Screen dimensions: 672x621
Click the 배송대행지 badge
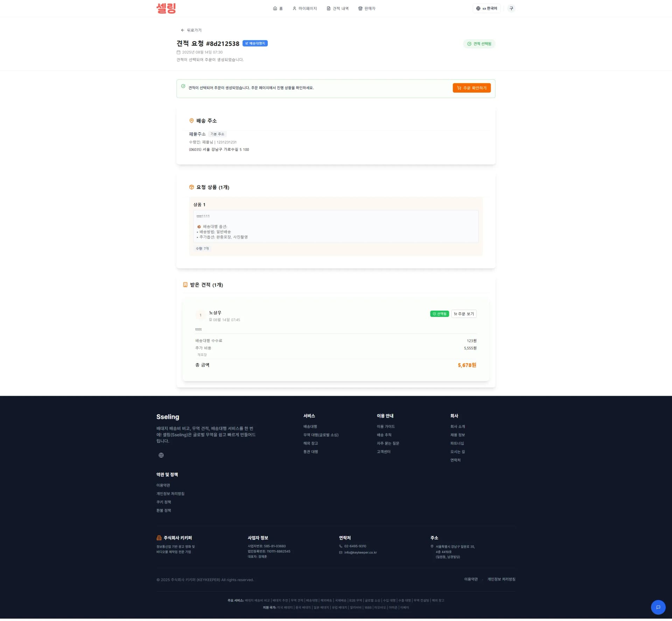pos(255,43)
